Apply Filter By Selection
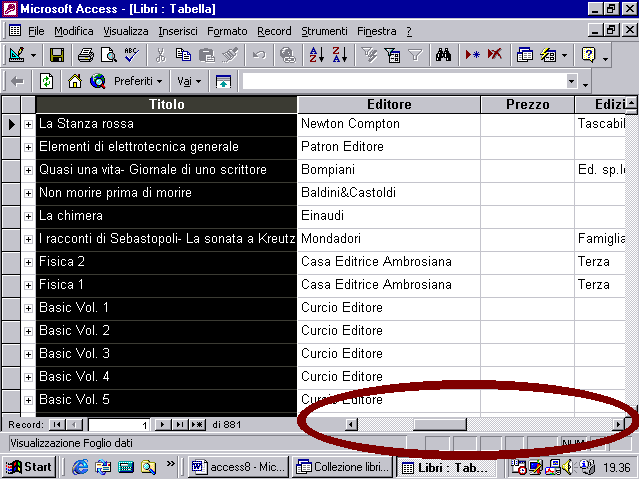The width and height of the screenshot is (639, 479). pos(369,55)
